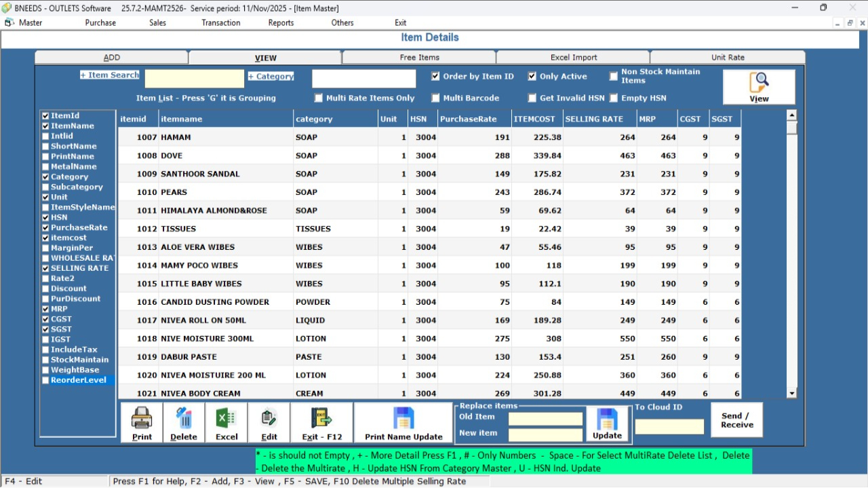The height and width of the screenshot is (488, 868).
Task: Enable Multi Rate Items Only checkbox
Action: tap(319, 98)
